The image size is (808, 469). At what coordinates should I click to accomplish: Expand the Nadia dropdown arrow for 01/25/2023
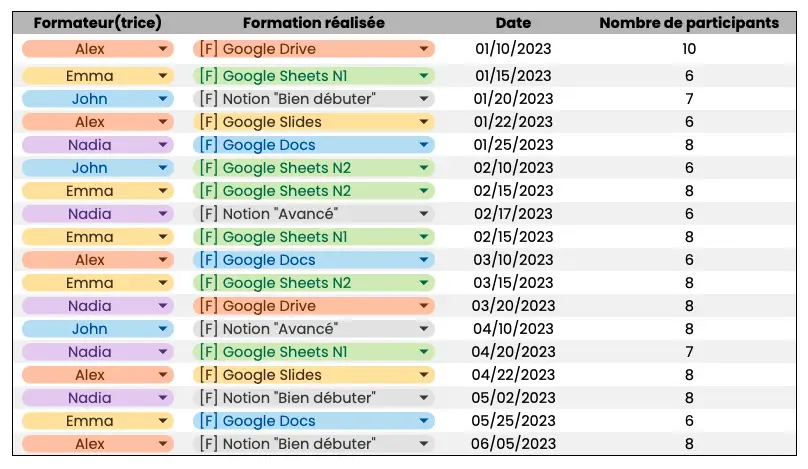pos(162,145)
